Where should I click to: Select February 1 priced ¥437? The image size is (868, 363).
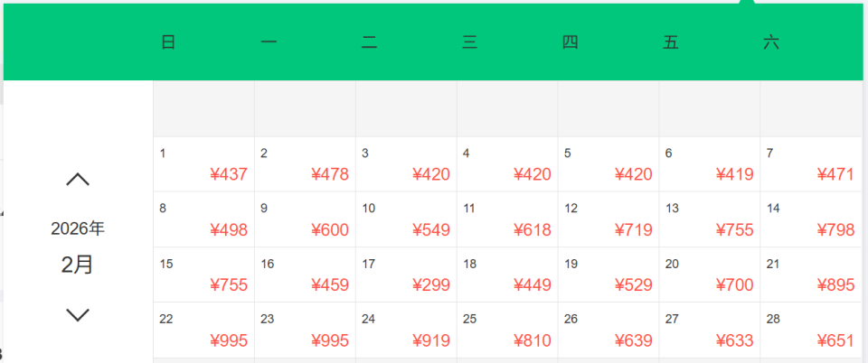(x=204, y=164)
